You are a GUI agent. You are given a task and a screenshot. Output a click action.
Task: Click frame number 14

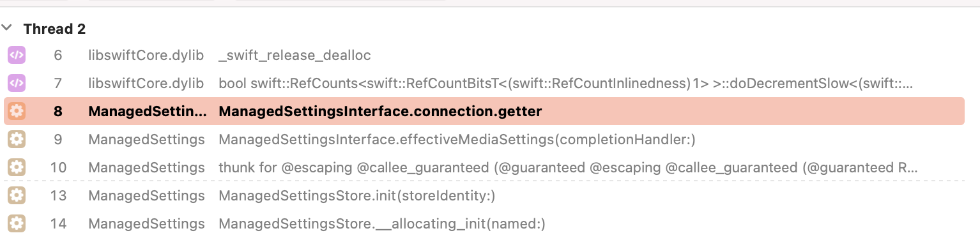coord(58,224)
